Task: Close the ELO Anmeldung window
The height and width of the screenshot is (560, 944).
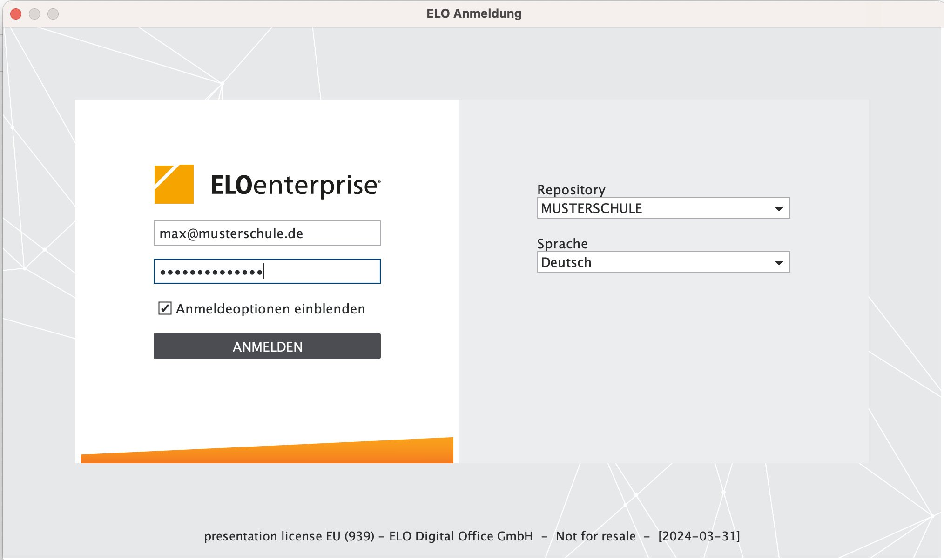Action: point(16,14)
